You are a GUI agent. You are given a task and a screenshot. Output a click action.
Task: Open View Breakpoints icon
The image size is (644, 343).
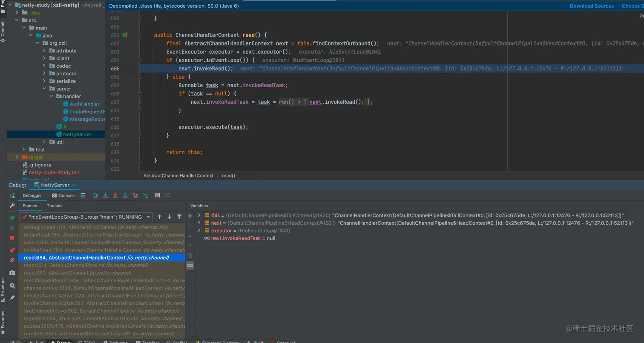[12, 250]
